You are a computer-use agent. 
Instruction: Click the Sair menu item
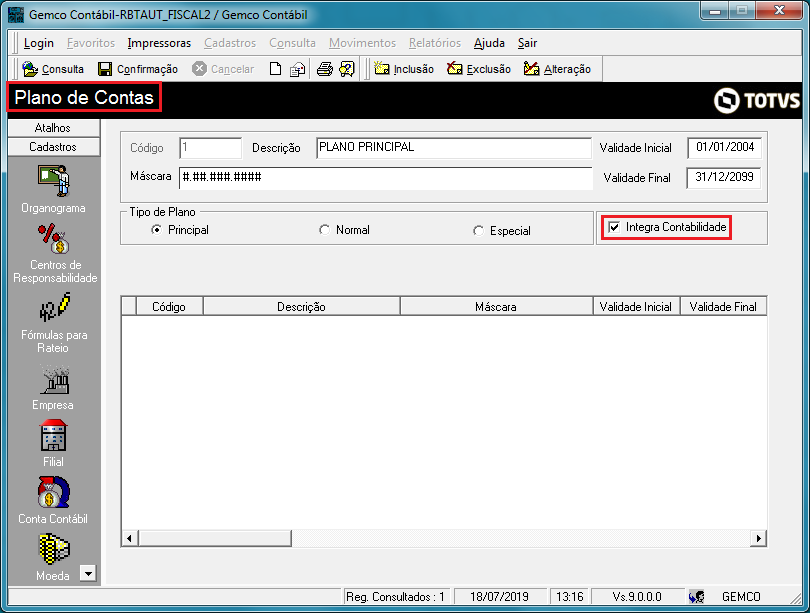pyautogui.click(x=527, y=43)
